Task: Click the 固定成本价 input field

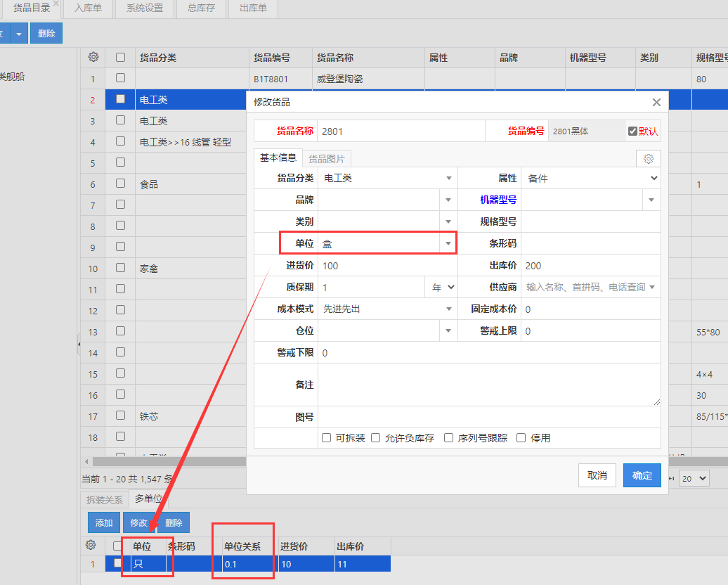Action: [590, 309]
